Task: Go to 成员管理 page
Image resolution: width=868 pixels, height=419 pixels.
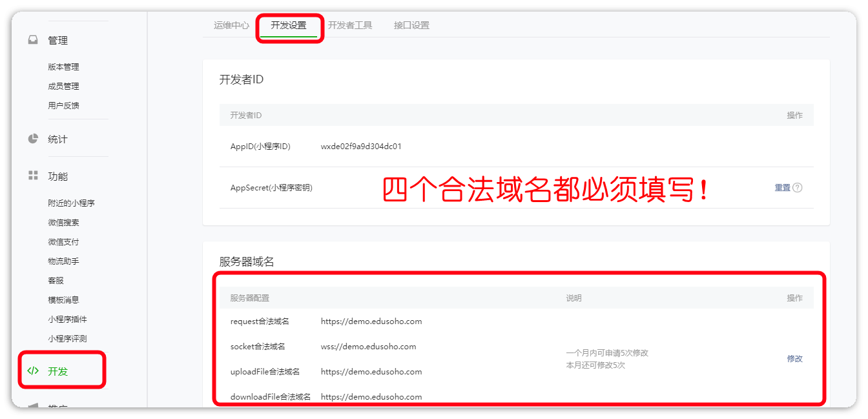Action: [x=63, y=86]
